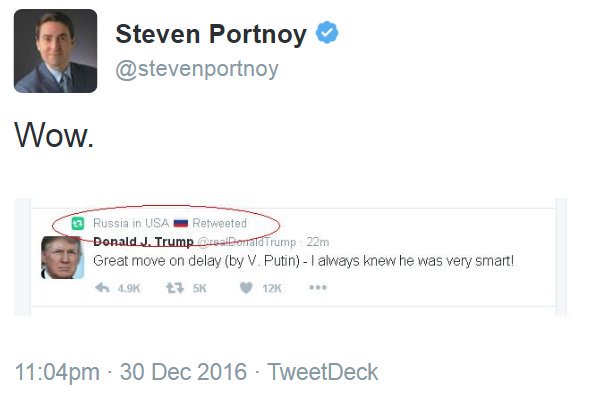Click Steven Portnoy's profile photo
Image resolution: width=590 pixels, height=399 pixels.
pos(55,51)
